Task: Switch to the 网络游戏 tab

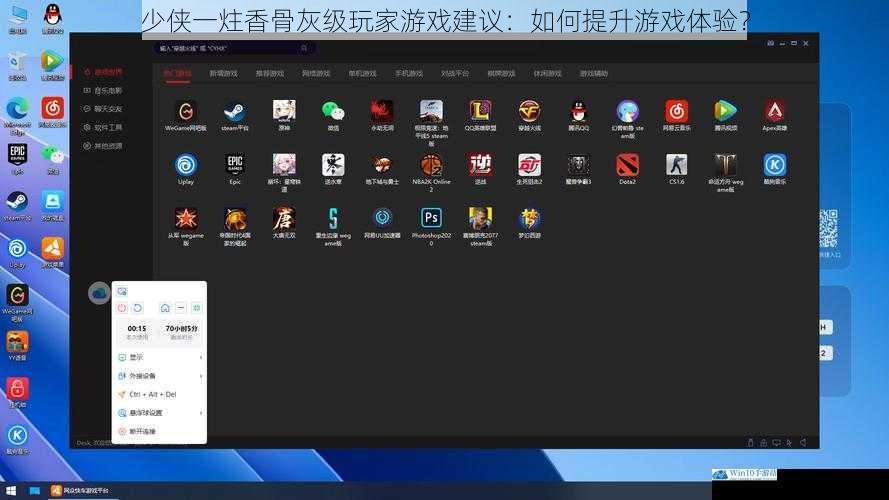Action: (316, 74)
